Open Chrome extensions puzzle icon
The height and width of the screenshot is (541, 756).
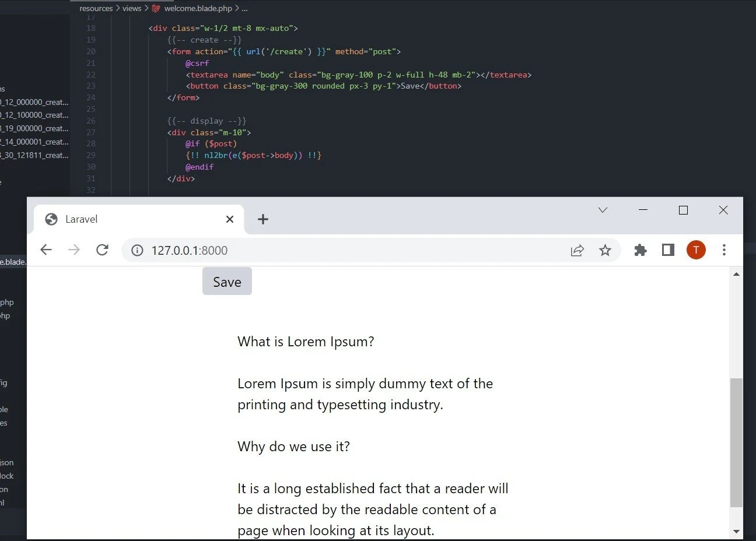click(x=640, y=250)
